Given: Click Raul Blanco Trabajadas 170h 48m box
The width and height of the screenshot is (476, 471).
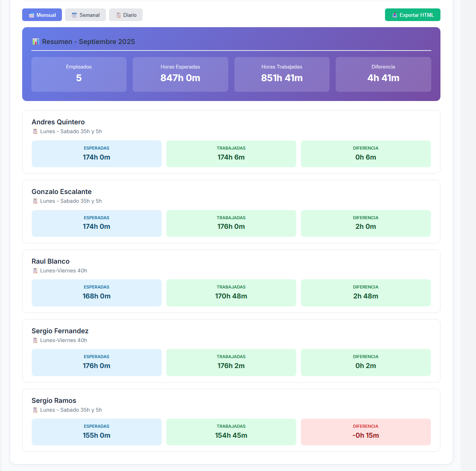Looking at the screenshot, I should 231,293.
